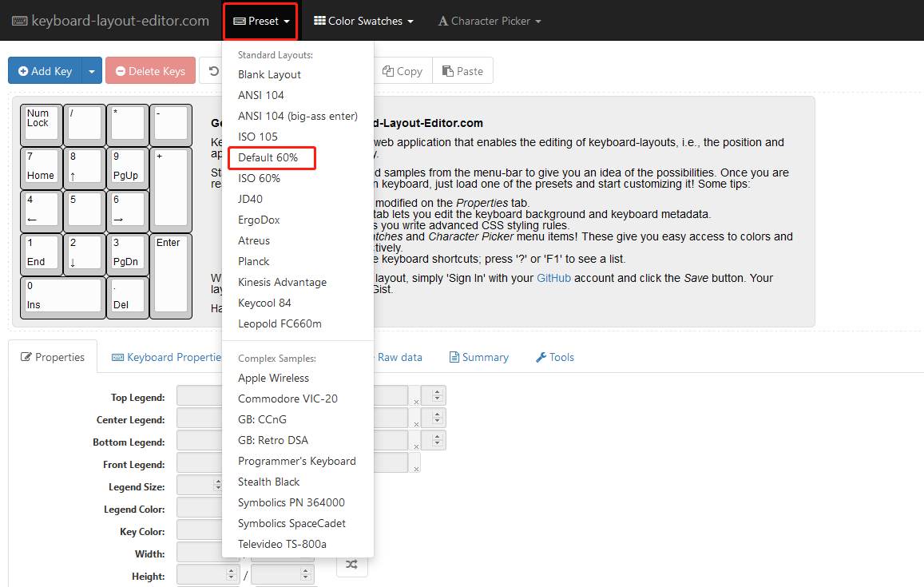This screenshot has width=924, height=587.
Task: Load the Symbolics PN 364000 sample
Action: click(291, 502)
